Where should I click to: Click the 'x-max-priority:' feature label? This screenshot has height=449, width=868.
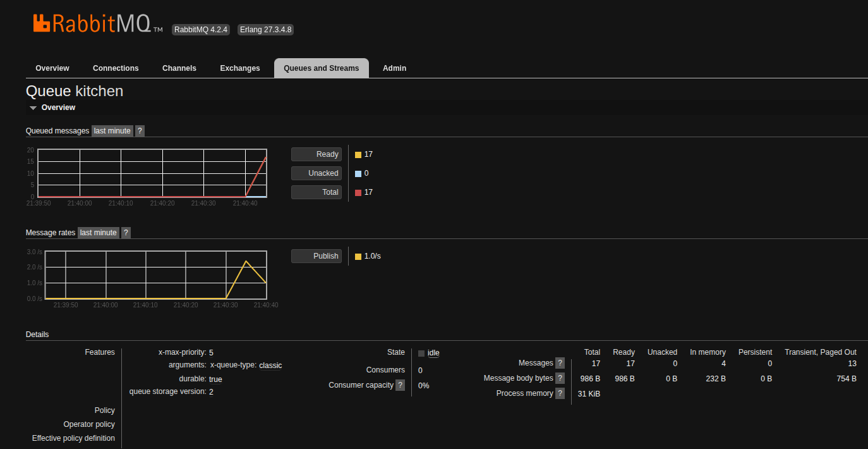(x=182, y=352)
